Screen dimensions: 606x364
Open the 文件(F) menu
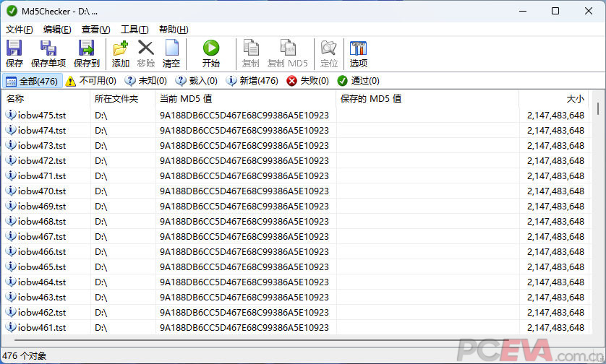tap(20, 30)
